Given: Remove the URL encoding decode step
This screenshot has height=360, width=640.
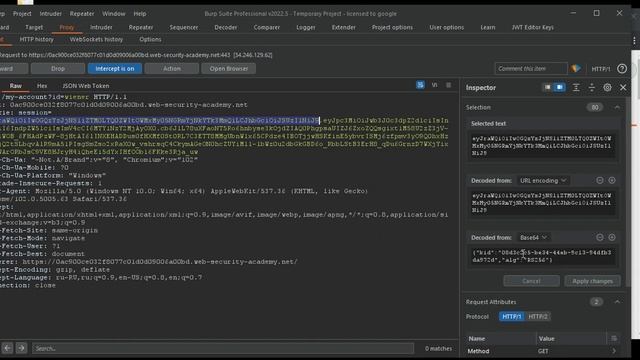Looking at the screenshot, I should click(600, 180).
